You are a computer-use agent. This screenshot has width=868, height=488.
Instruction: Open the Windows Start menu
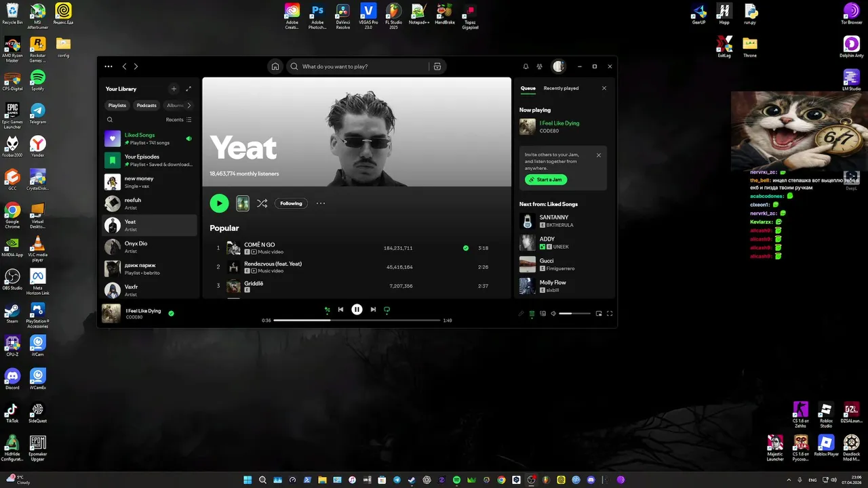pyautogui.click(x=248, y=480)
